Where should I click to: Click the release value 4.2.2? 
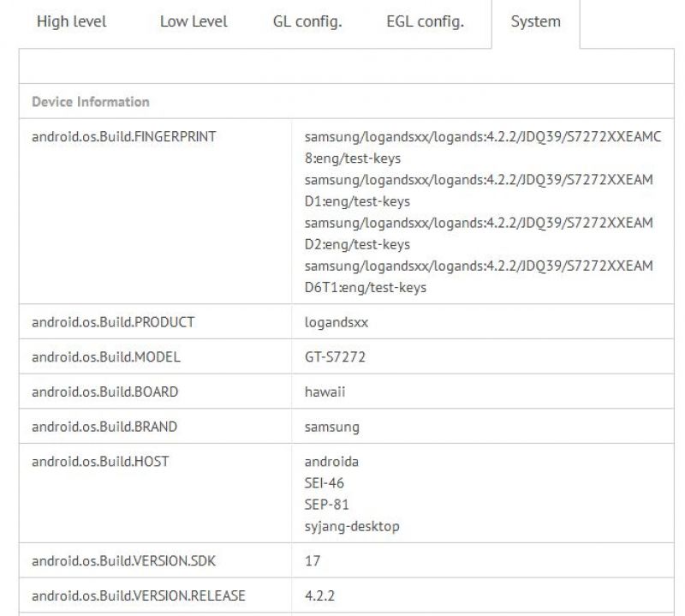[319, 595]
